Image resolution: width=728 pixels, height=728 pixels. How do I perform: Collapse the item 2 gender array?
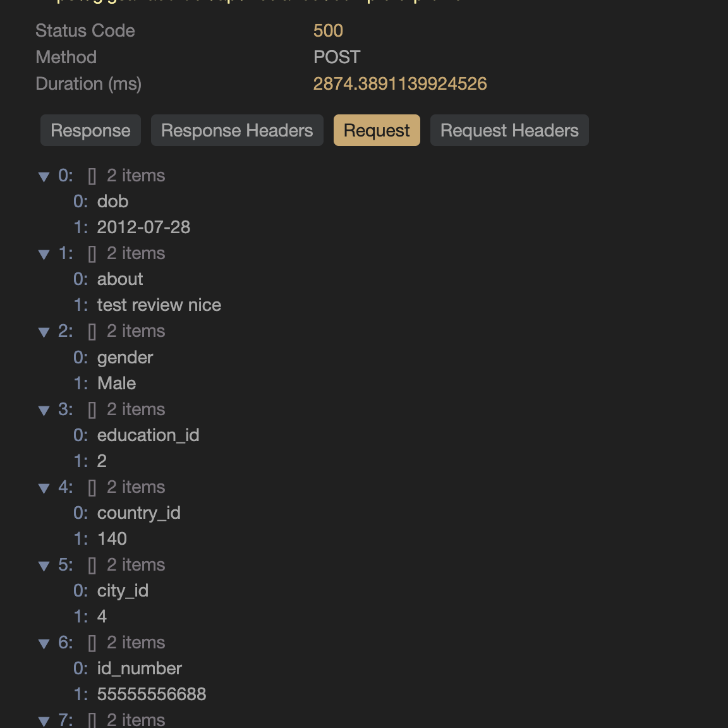click(44, 332)
